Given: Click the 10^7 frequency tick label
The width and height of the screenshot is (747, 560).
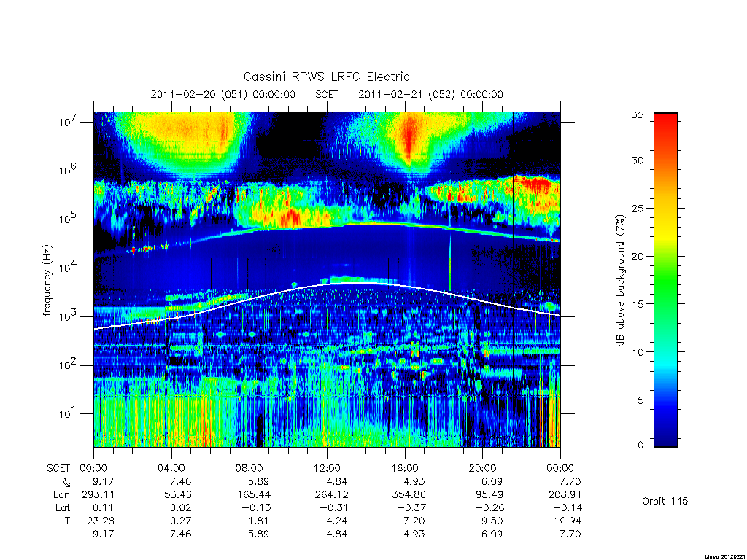Looking at the screenshot, I should [x=69, y=122].
